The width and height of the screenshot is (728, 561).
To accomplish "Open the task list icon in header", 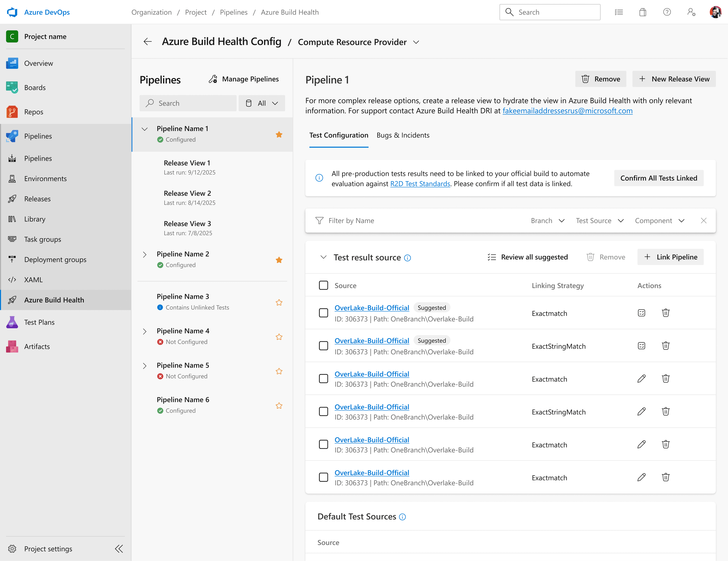I will pyautogui.click(x=619, y=12).
